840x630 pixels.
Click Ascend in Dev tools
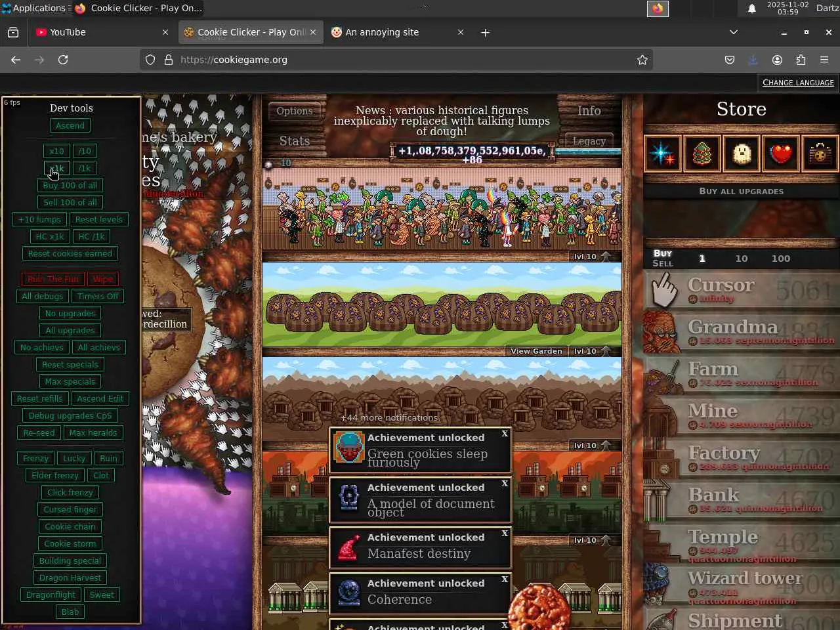[x=70, y=125]
